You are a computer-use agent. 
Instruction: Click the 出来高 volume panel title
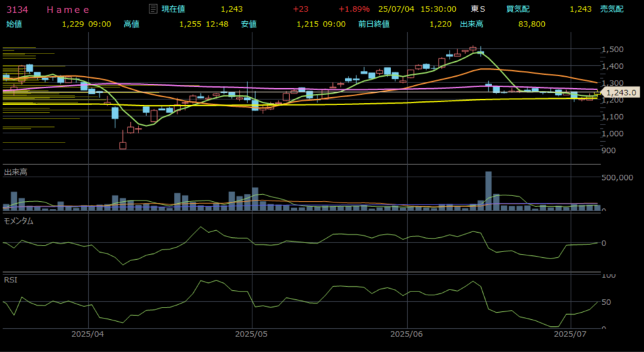[15, 172]
